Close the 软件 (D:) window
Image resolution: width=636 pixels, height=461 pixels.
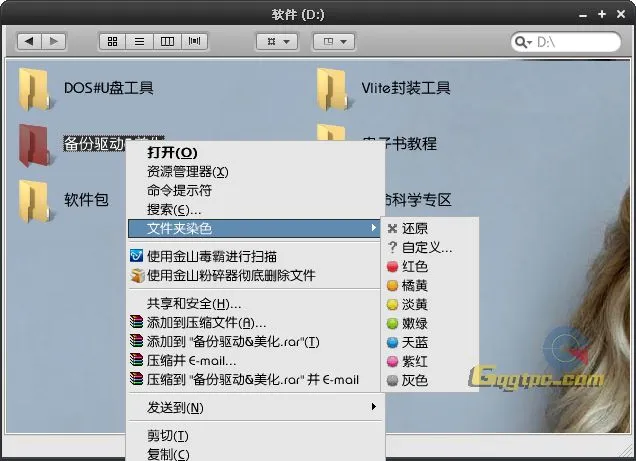pyautogui.click(x=621, y=14)
